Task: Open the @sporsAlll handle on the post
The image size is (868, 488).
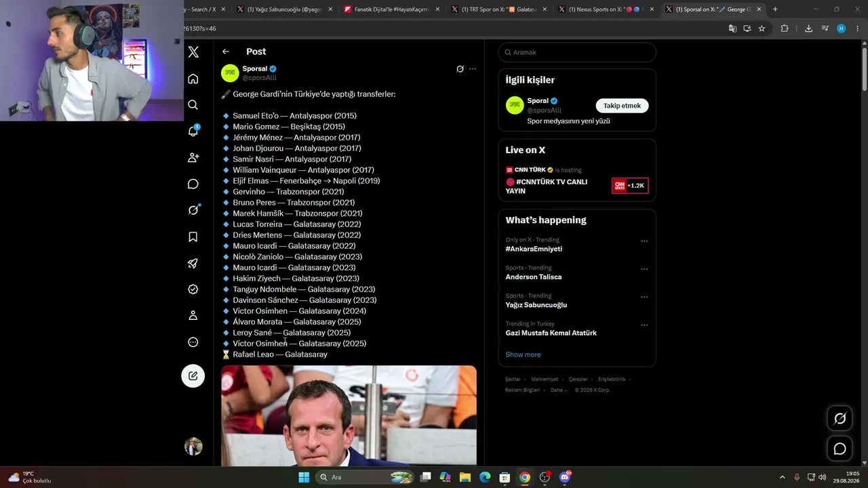Action: pyautogui.click(x=260, y=78)
